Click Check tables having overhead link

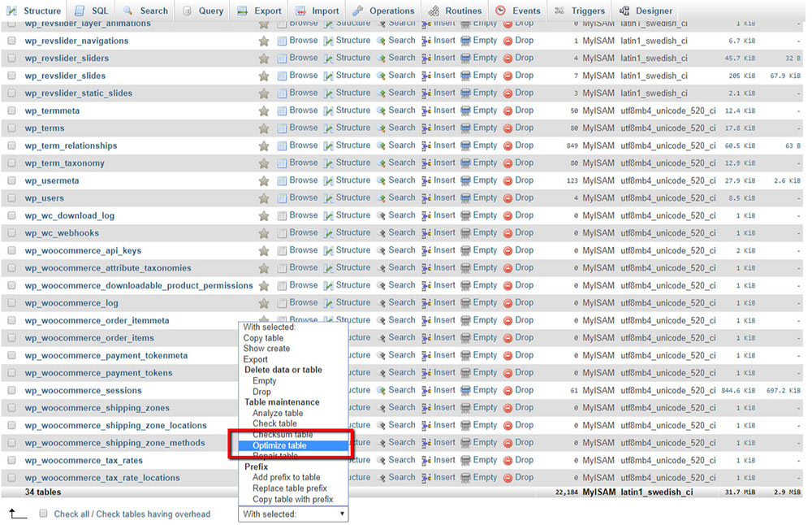click(x=153, y=514)
